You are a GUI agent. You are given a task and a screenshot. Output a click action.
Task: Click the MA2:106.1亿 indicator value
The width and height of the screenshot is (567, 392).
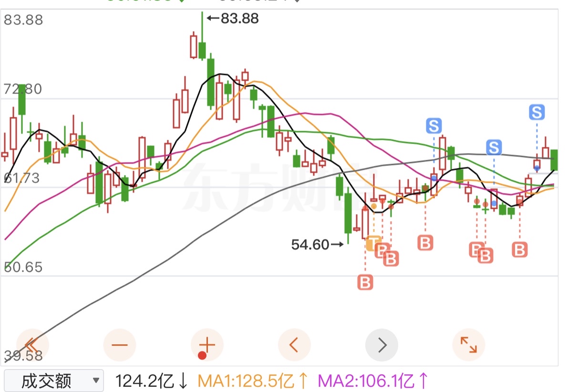click(366, 381)
